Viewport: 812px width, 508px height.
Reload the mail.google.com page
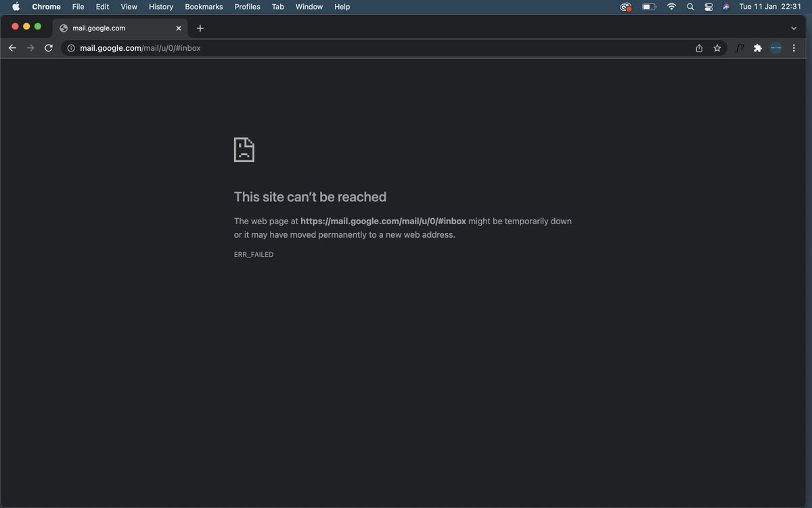click(49, 48)
